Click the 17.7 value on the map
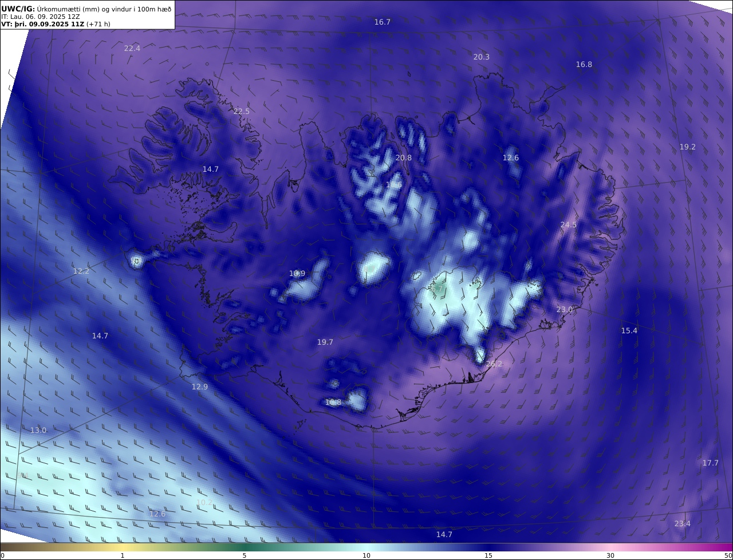 (x=711, y=463)
